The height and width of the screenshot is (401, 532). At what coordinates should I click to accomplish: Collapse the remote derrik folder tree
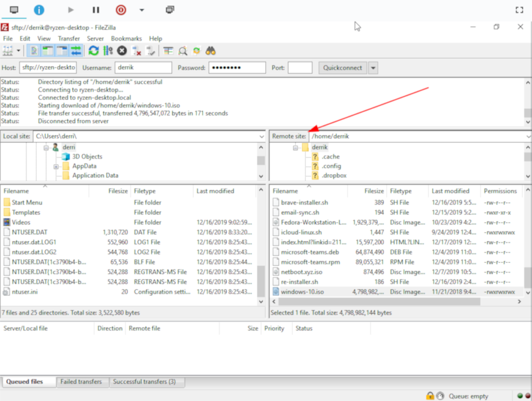point(296,147)
